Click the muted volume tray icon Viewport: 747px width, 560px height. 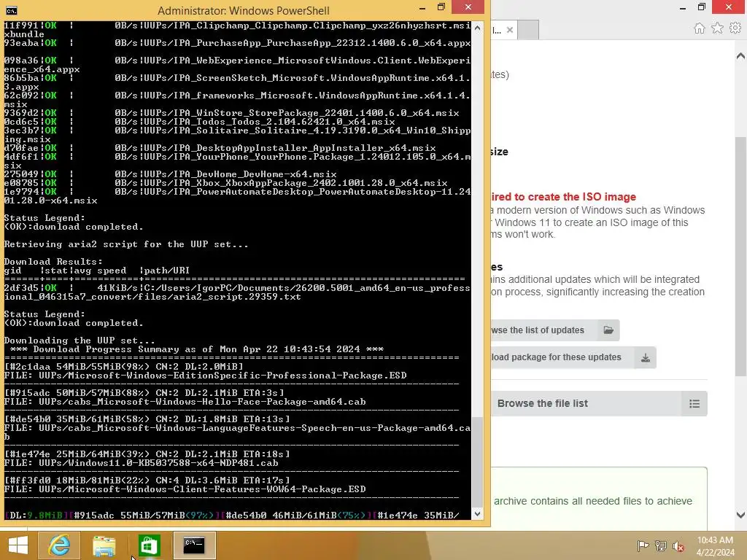[x=678, y=545]
